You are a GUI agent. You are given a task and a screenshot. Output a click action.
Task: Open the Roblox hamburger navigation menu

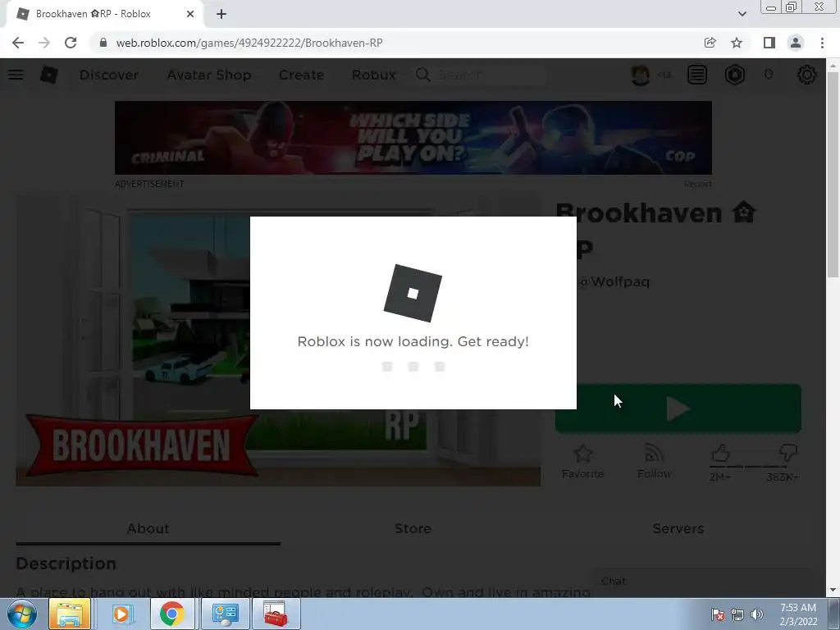pyautogui.click(x=16, y=75)
